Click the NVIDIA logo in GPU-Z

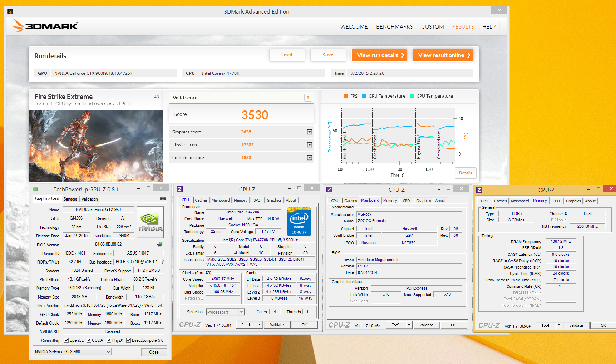coord(150,222)
